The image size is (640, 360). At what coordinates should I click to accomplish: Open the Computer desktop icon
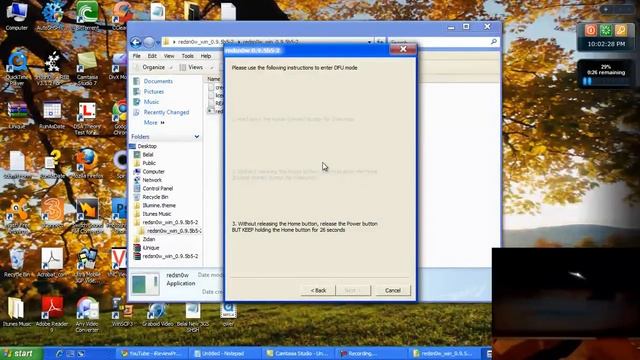click(17, 16)
